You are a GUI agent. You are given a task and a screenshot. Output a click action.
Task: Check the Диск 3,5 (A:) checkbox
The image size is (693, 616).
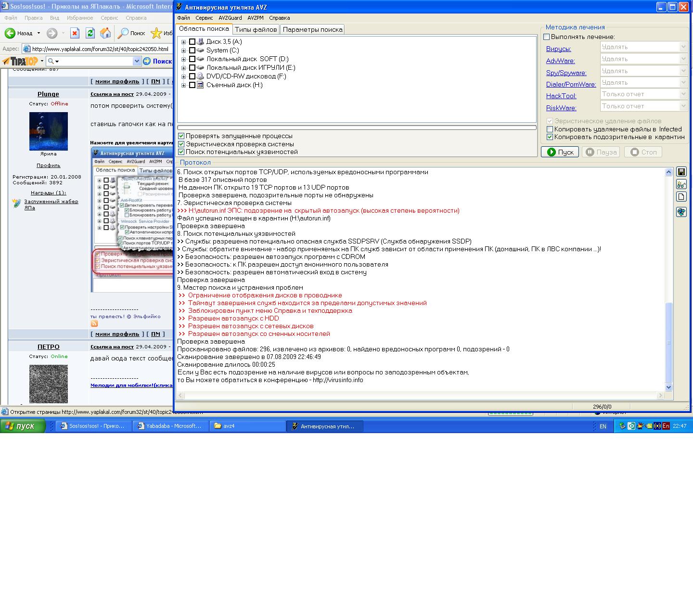pyautogui.click(x=192, y=42)
